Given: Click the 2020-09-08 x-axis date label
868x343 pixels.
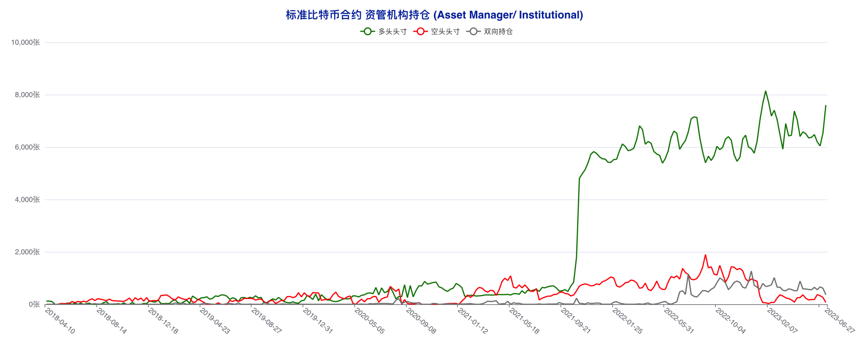Looking at the screenshot, I should [421, 321].
